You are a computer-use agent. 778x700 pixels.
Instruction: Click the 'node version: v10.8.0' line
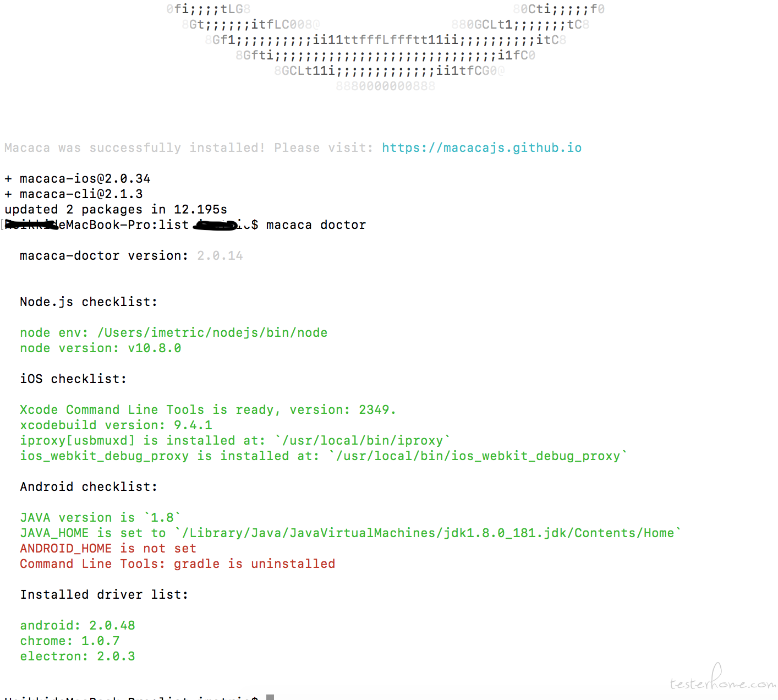[x=101, y=348]
